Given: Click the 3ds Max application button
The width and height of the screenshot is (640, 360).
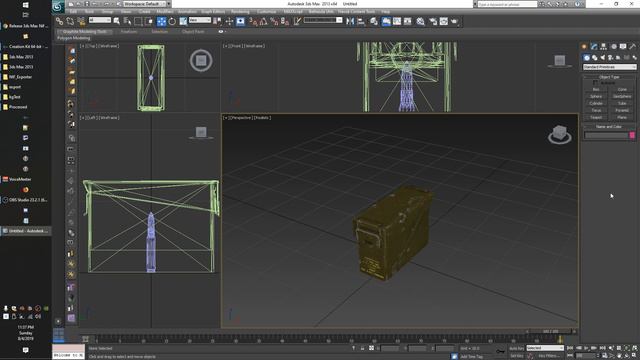Looking at the screenshot, I should [x=58, y=7].
